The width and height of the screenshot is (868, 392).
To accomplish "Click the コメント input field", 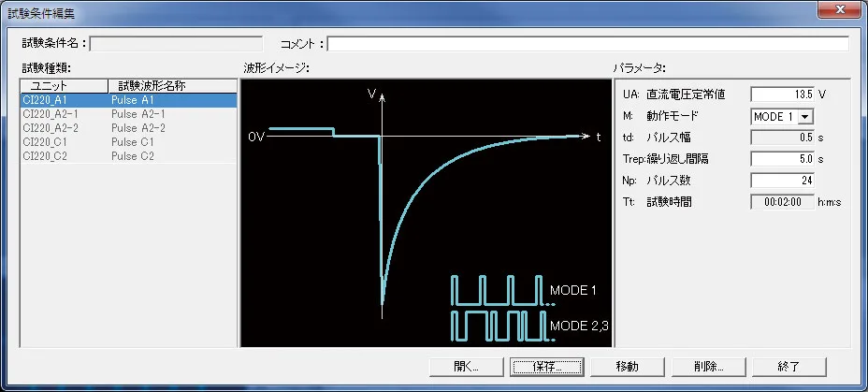I will tap(587, 43).
